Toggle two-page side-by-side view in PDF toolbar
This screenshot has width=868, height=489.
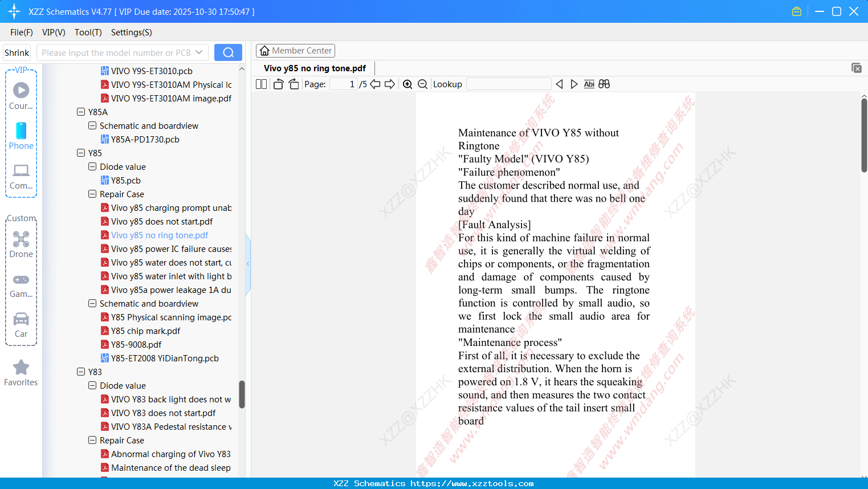pyautogui.click(x=261, y=84)
